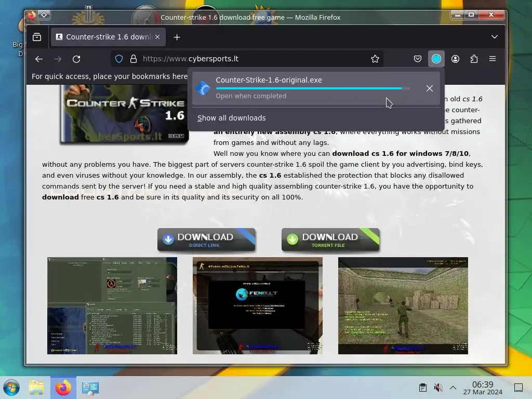
Task: Open the clock showing 06:39
Action: coord(483,388)
